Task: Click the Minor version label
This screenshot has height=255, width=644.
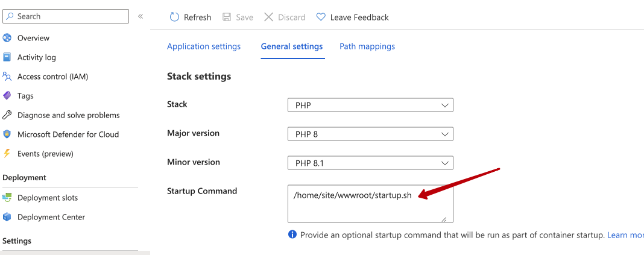Action: coord(194,162)
